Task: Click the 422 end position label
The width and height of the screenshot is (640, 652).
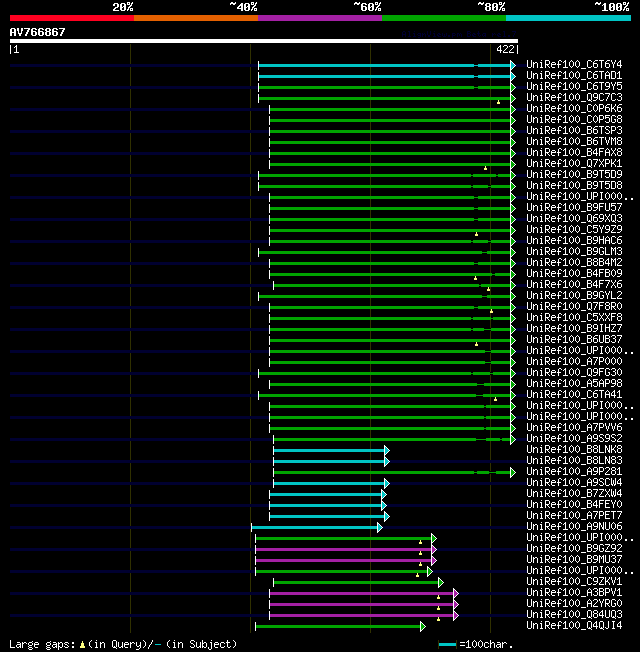Action: [x=505, y=49]
